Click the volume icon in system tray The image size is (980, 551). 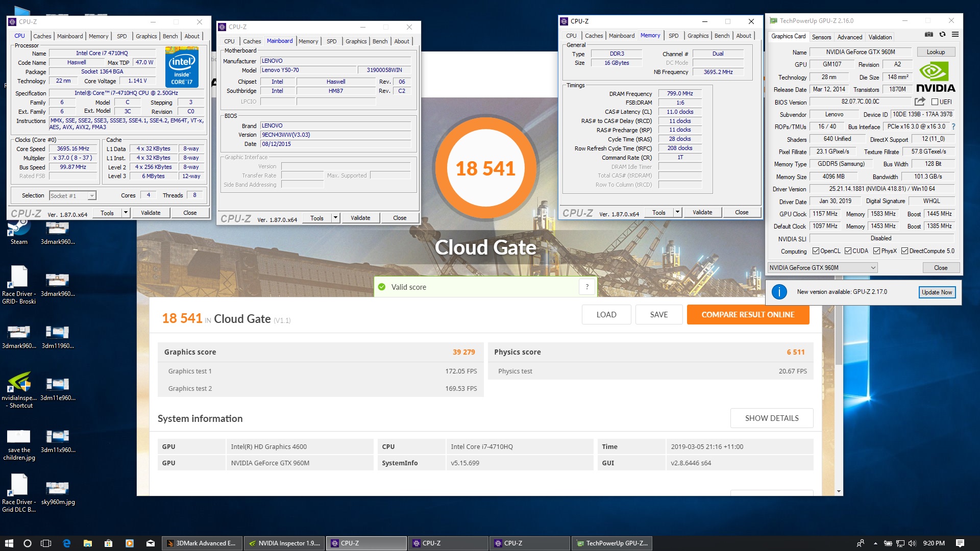[912, 543]
